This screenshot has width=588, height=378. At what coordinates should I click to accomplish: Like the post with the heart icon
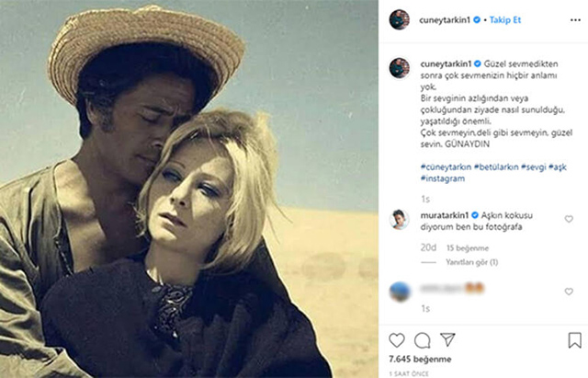point(398,340)
